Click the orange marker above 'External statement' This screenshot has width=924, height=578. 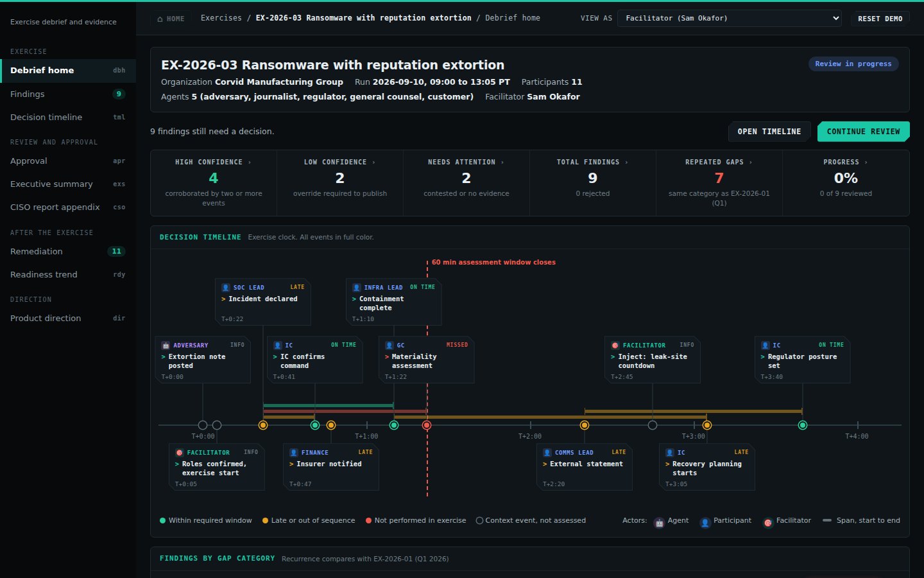585,425
